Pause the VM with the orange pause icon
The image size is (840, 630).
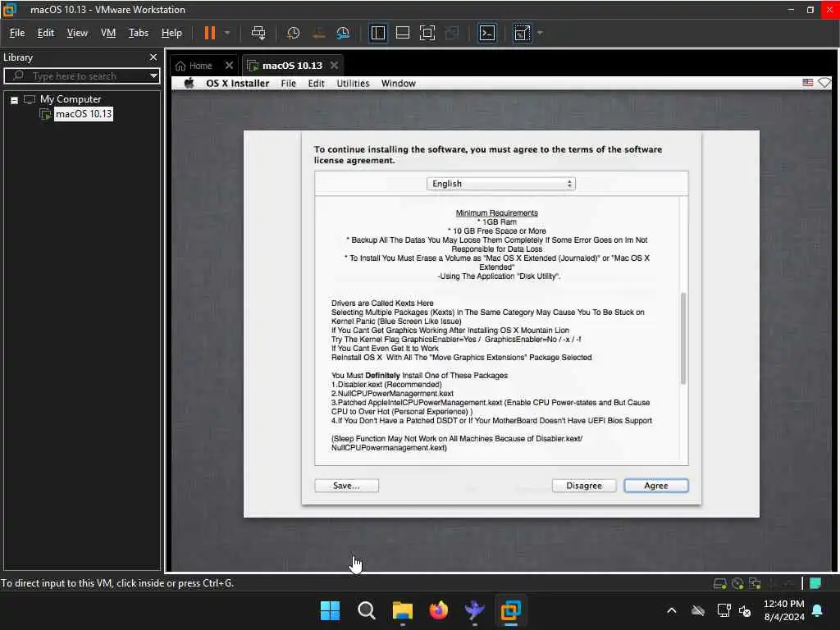(x=209, y=33)
